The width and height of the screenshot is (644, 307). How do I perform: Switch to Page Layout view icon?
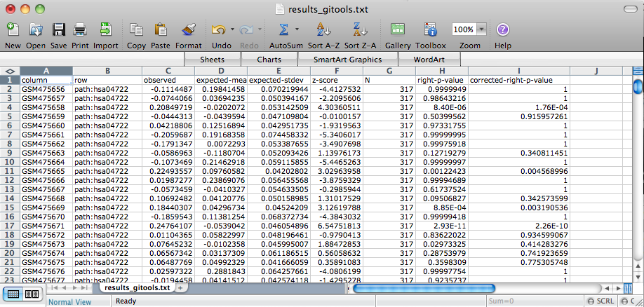(x=32, y=294)
